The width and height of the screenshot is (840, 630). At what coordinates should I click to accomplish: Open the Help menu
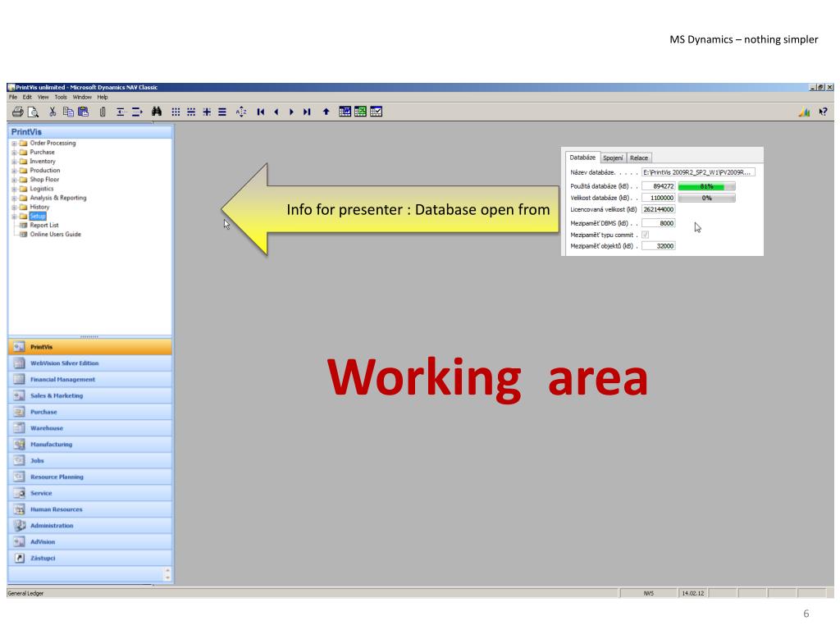point(103,97)
